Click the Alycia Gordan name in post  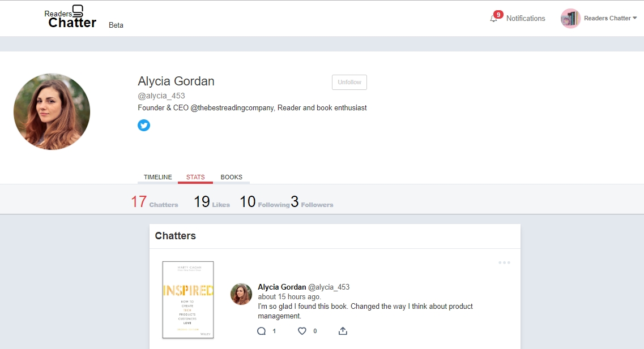pyautogui.click(x=282, y=287)
